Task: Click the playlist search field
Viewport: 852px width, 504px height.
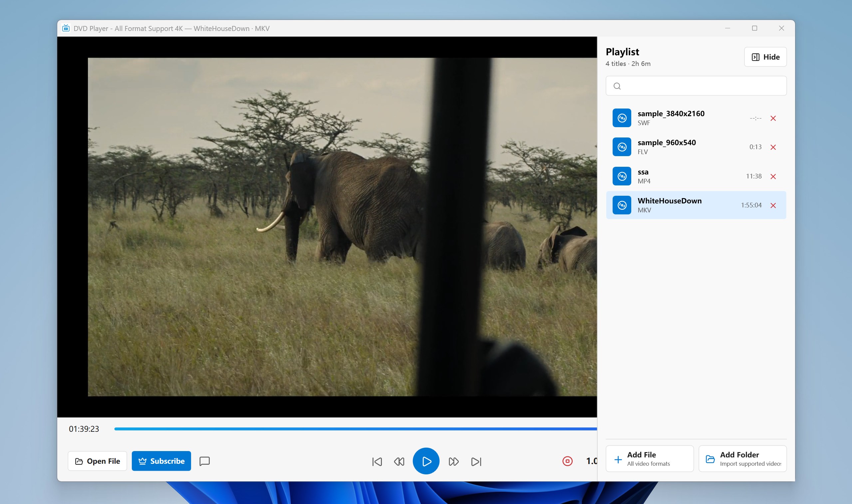Action: 696,86
